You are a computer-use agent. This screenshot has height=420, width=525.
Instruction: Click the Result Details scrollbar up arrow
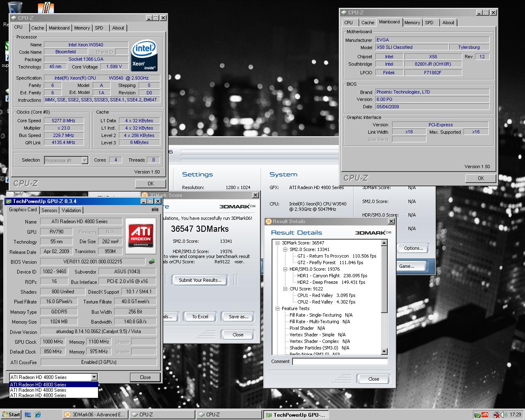(x=384, y=243)
